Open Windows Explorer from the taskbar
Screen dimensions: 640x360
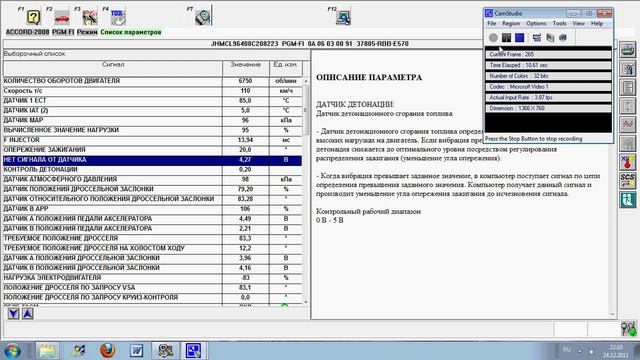click(47, 351)
